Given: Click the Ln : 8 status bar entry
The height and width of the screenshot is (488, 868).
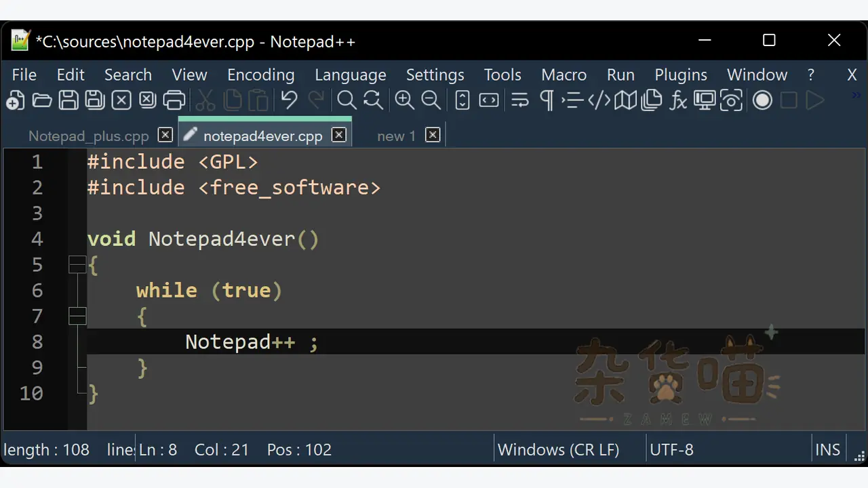Looking at the screenshot, I should pos(158,449).
